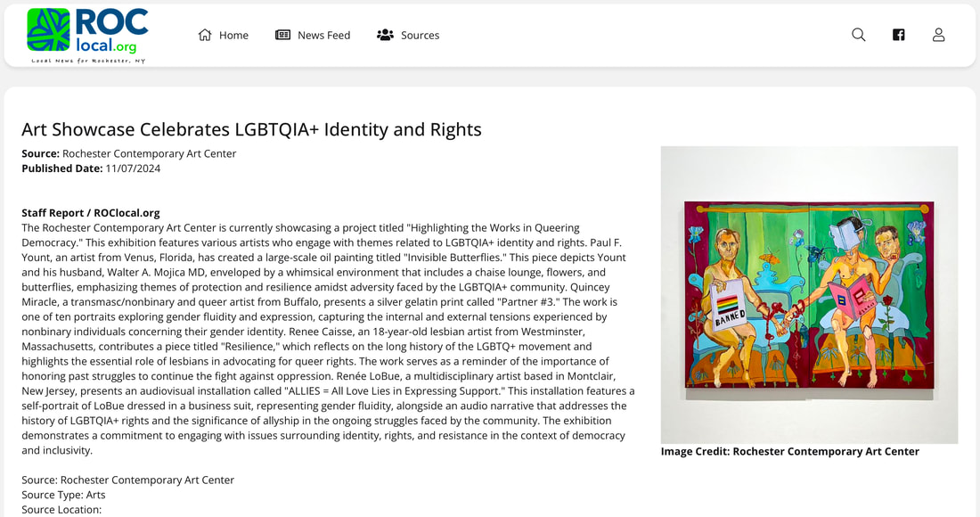The height and width of the screenshot is (517, 980).
Task: Go to the Home menu item
Action: [x=223, y=35]
